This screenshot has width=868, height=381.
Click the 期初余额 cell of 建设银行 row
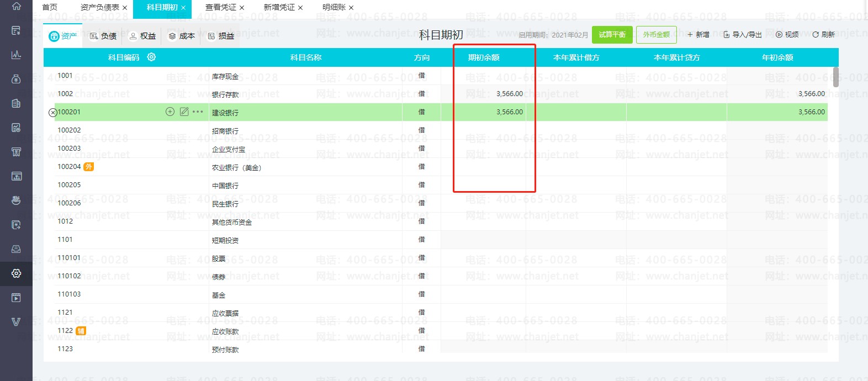pos(483,112)
